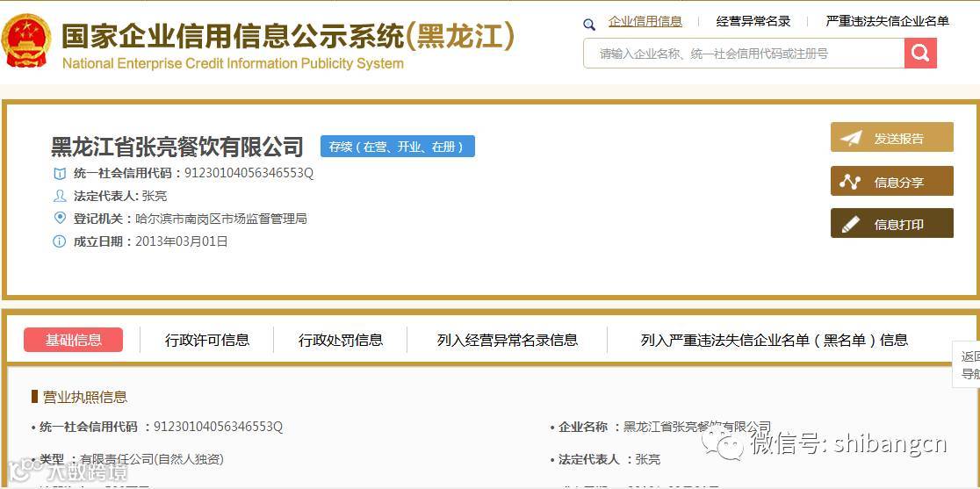The height and width of the screenshot is (489, 980).
Task: Open the 企业信用信息 link
Action: [x=645, y=22]
